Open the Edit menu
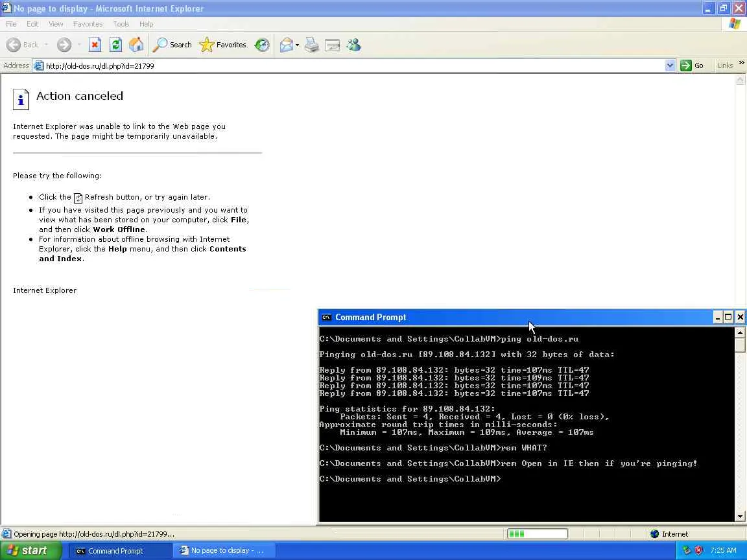 (x=32, y=24)
